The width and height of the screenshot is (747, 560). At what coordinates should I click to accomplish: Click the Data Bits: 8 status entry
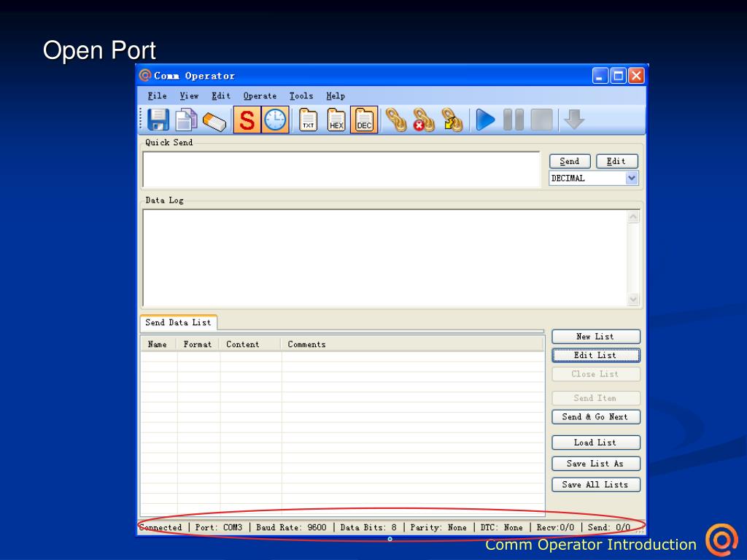[368, 527]
